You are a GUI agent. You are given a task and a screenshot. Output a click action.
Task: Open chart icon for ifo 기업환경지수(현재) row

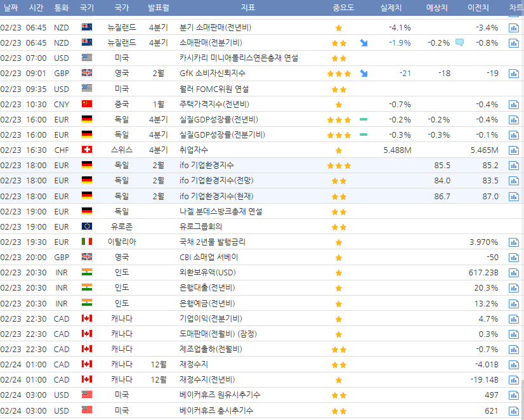(514, 197)
